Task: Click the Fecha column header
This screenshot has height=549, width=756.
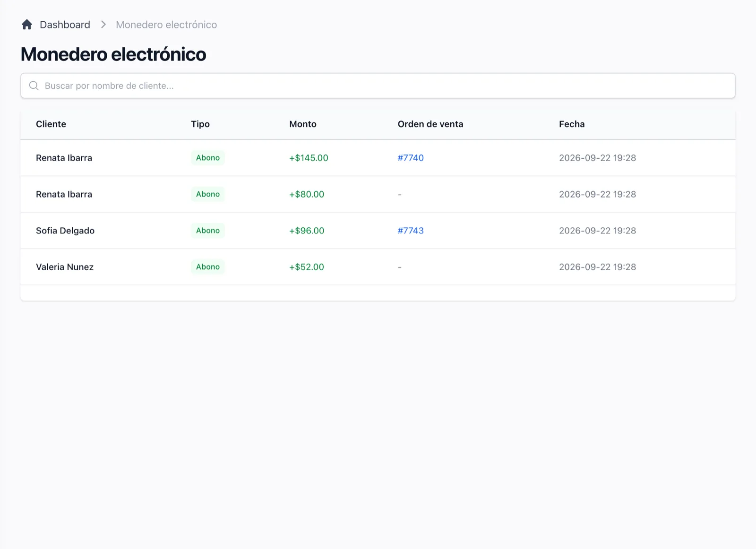Action: (x=572, y=124)
